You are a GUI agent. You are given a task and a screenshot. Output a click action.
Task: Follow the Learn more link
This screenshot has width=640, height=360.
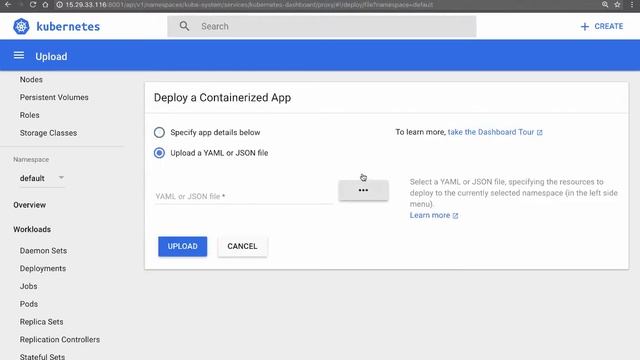click(x=430, y=216)
